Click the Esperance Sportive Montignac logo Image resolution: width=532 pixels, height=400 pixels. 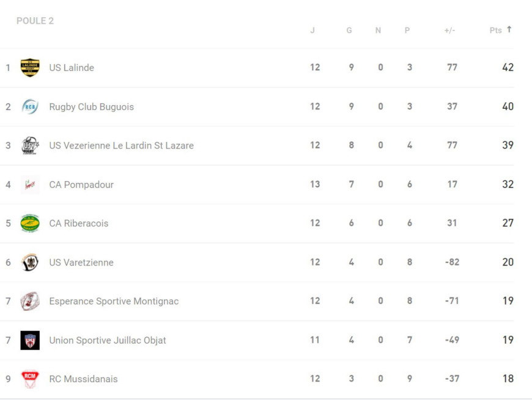(30, 301)
